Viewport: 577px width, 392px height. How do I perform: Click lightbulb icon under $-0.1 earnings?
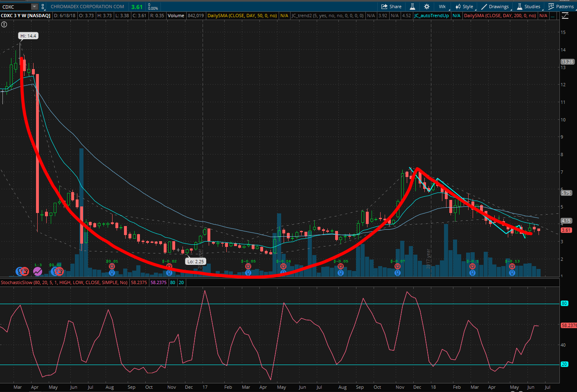pyautogui.click(x=472, y=273)
